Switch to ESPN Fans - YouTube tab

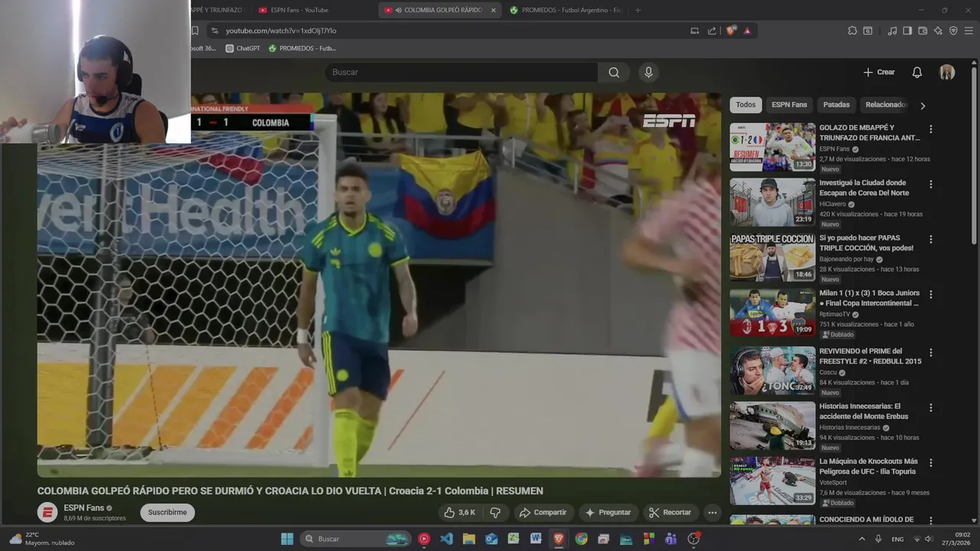299,10
